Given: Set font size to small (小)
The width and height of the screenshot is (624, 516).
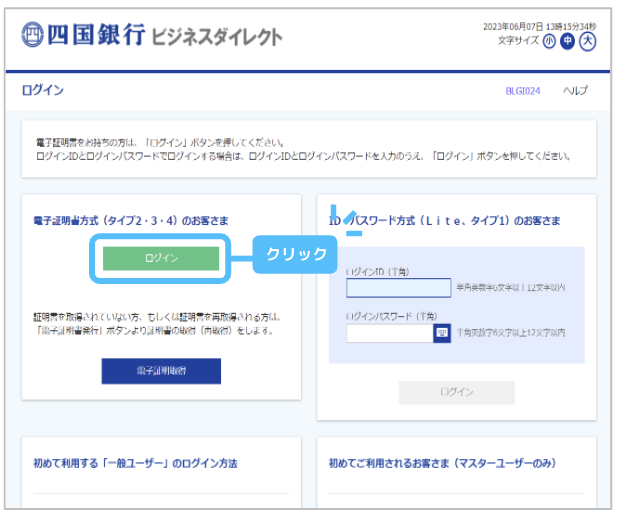Looking at the screenshot, I should (549, 41).
